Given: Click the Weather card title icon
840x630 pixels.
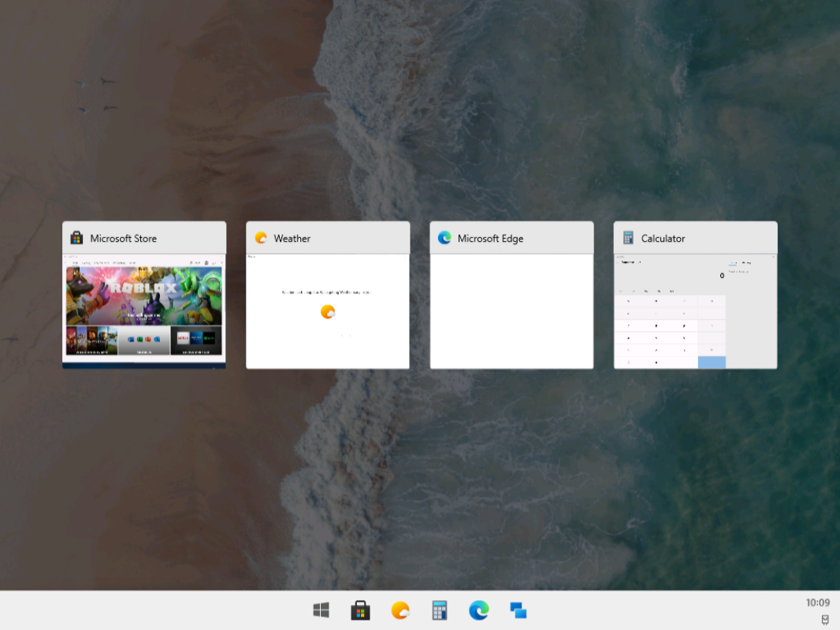Looking at the screenshot, I should point(261,238).
